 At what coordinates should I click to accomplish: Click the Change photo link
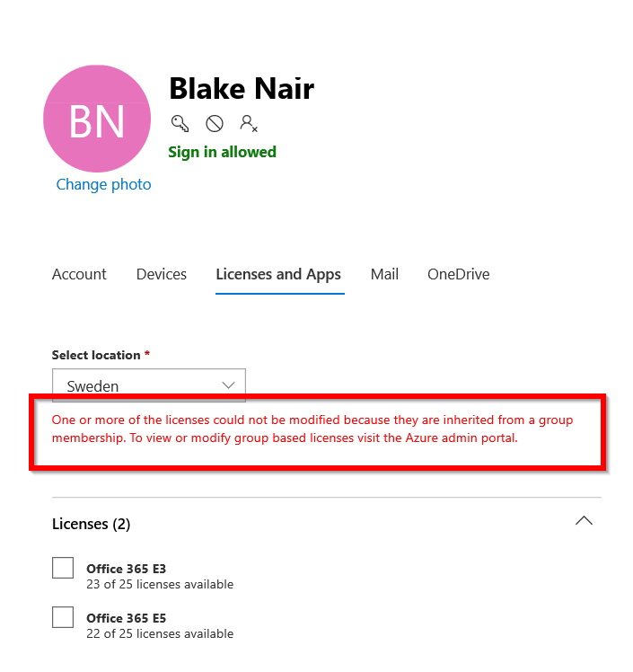(103, 184)
